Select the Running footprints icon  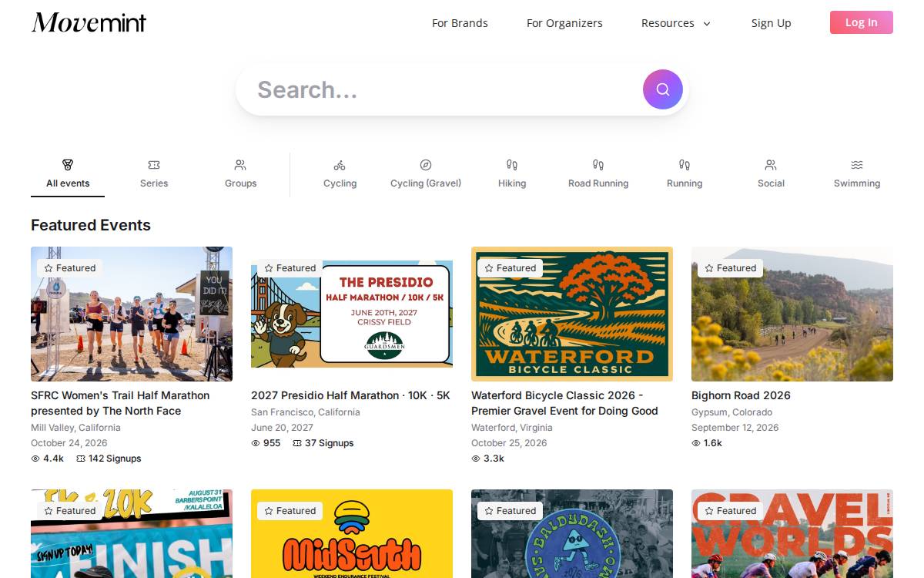pyautogui.click(x=685, y=165)
